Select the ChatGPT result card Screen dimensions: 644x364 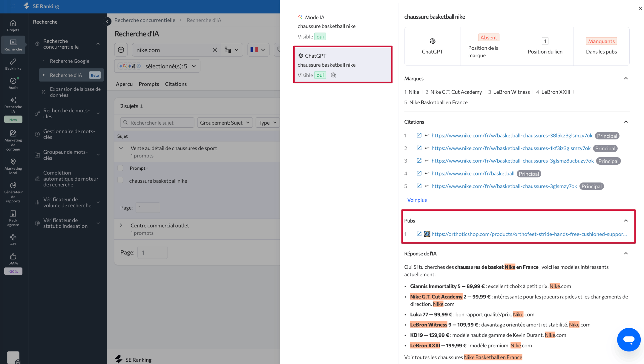343,64
